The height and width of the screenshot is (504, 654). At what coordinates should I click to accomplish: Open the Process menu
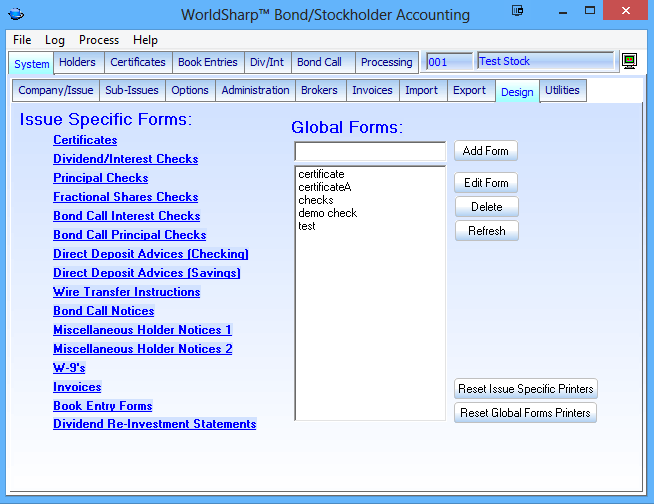99,40
